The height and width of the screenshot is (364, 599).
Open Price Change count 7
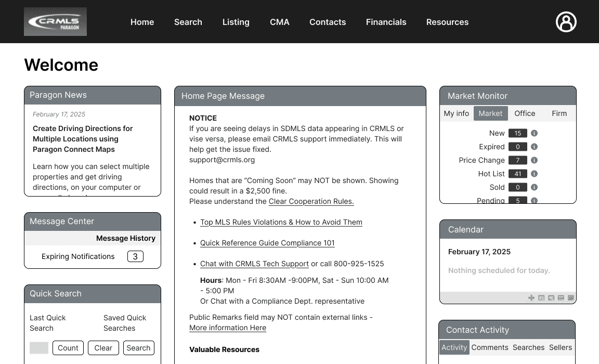[518, 160]
